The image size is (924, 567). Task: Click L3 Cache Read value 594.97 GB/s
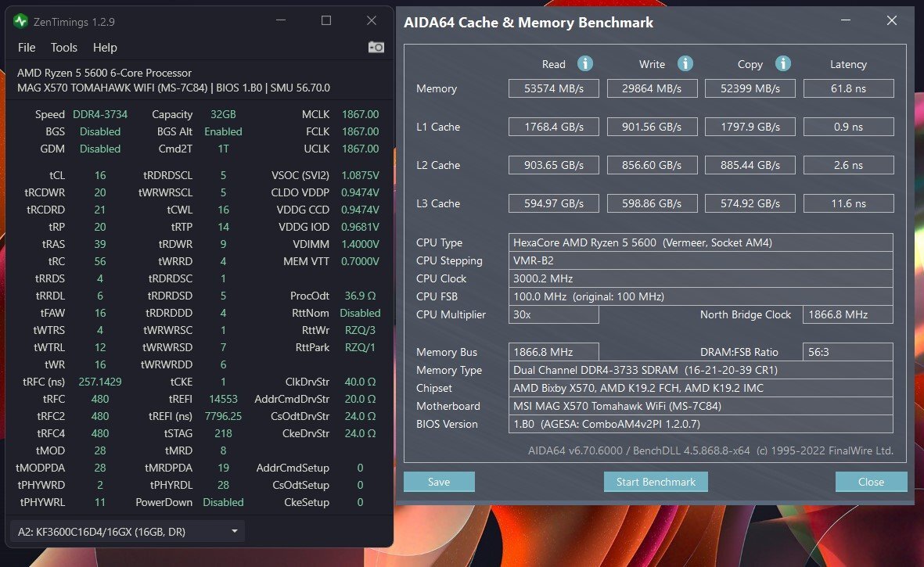point(554,203)
